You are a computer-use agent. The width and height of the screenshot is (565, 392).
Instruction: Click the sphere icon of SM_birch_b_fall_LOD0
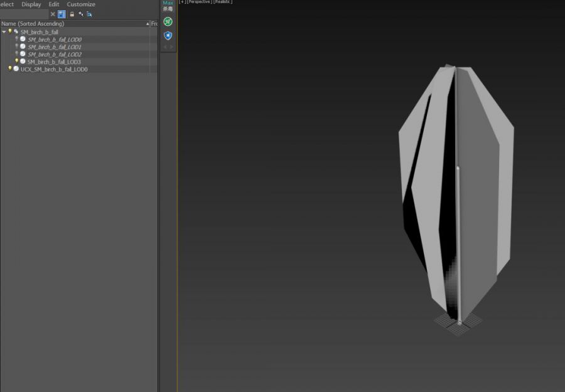point(23,39)
